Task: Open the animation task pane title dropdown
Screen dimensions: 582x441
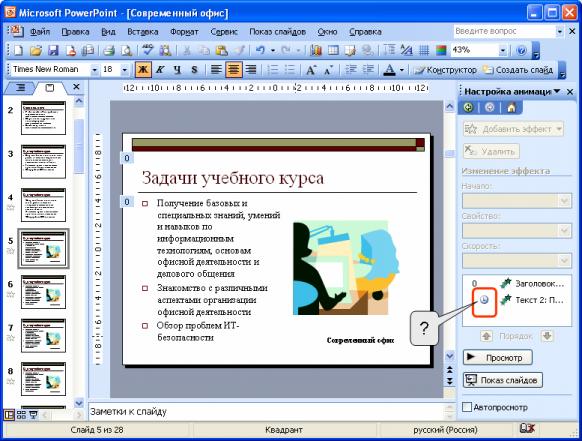Action: coord(556,91)
